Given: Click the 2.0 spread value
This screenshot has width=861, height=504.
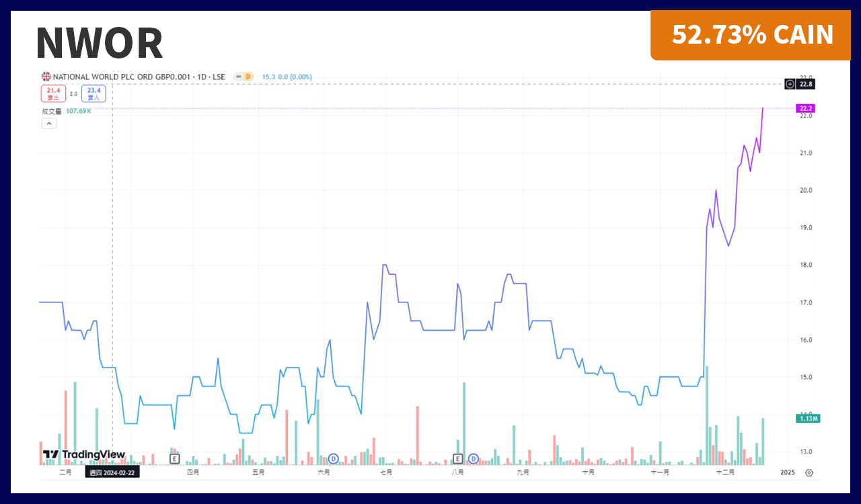Looking at the screenshot, I should point(73,94).
